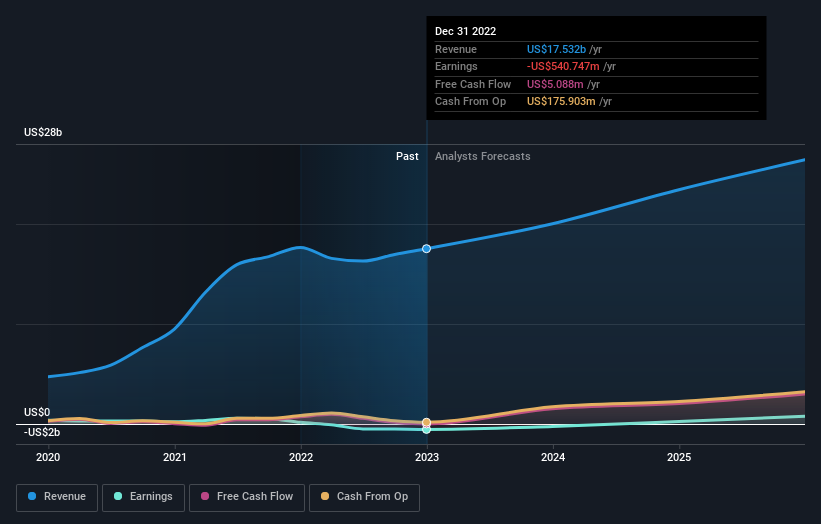821x524 pixels.
Task: Click the US$5.088m free cash flow value
Action: click(x=555, y=84)
